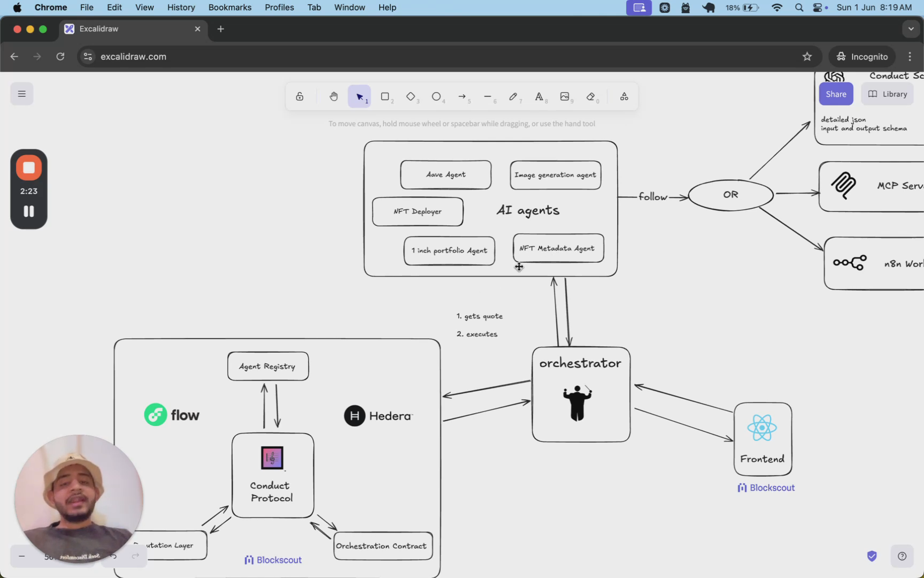Click the zoom out minus button

pos(22,557)
